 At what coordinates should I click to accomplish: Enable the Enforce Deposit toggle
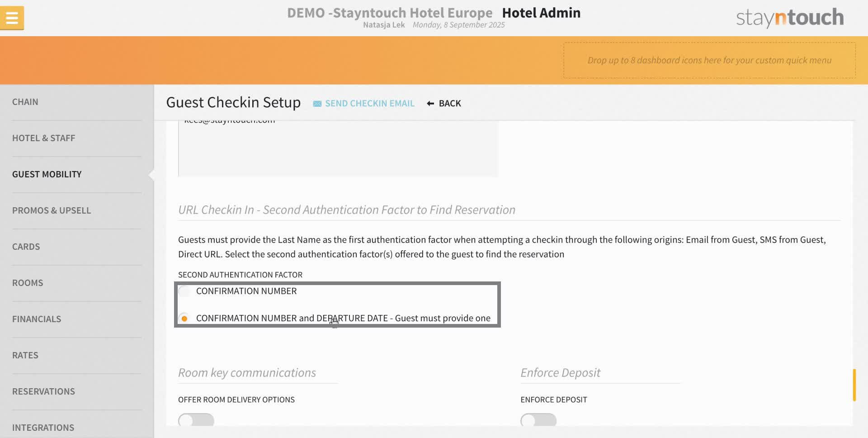(538, 420)
